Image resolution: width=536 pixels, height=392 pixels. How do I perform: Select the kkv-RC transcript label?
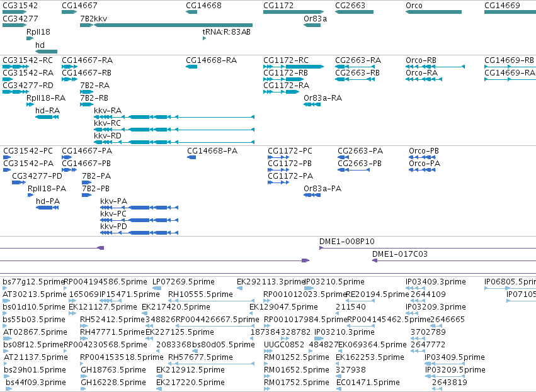point(107,123)
